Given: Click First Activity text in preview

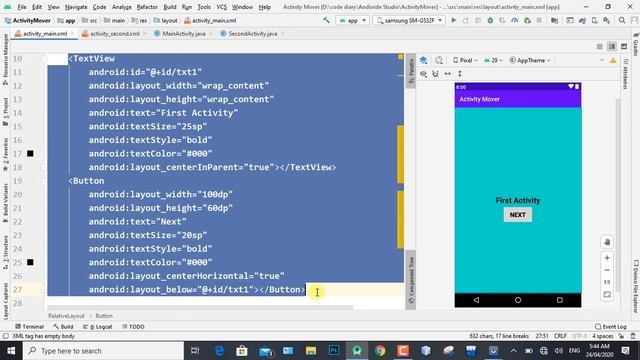Looking at the screenshot, I should (518, 200).
